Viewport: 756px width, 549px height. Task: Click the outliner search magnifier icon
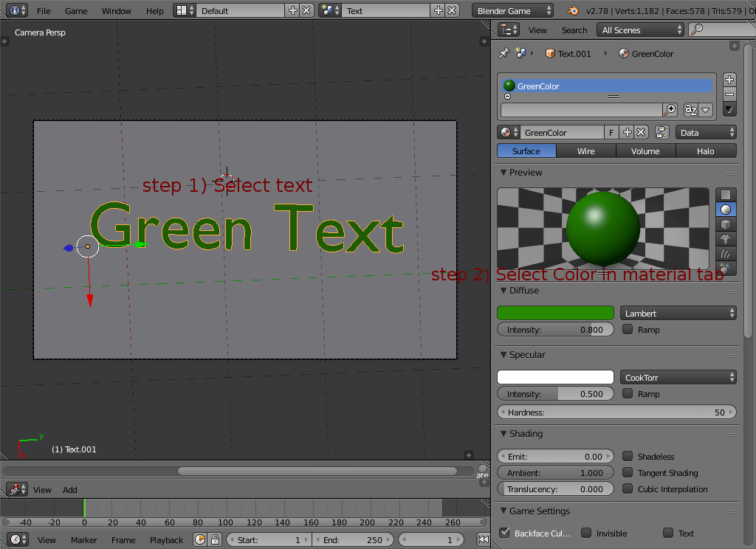697,30
